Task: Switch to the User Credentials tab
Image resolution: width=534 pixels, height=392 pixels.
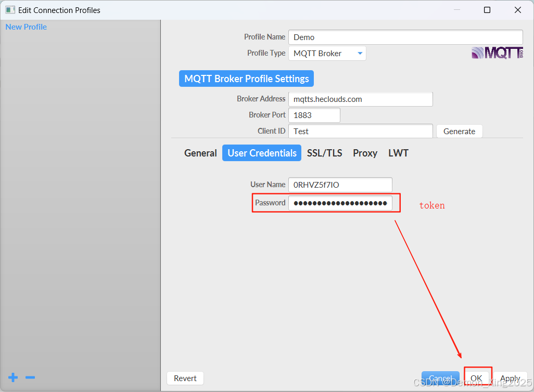Action: (x=262, y=153)
